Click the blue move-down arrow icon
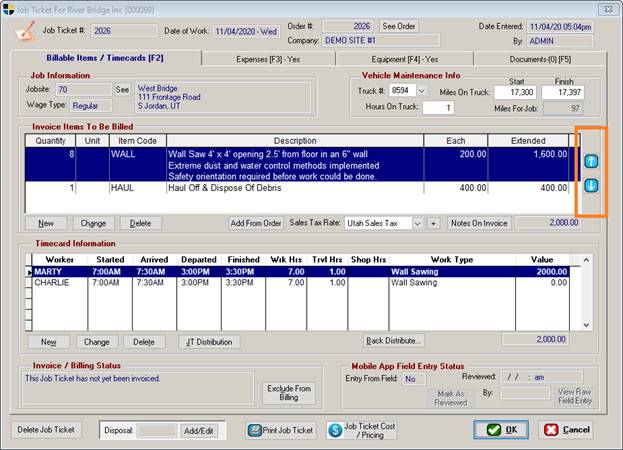Viewport: 623px width, 450px height. coord(590,185)
